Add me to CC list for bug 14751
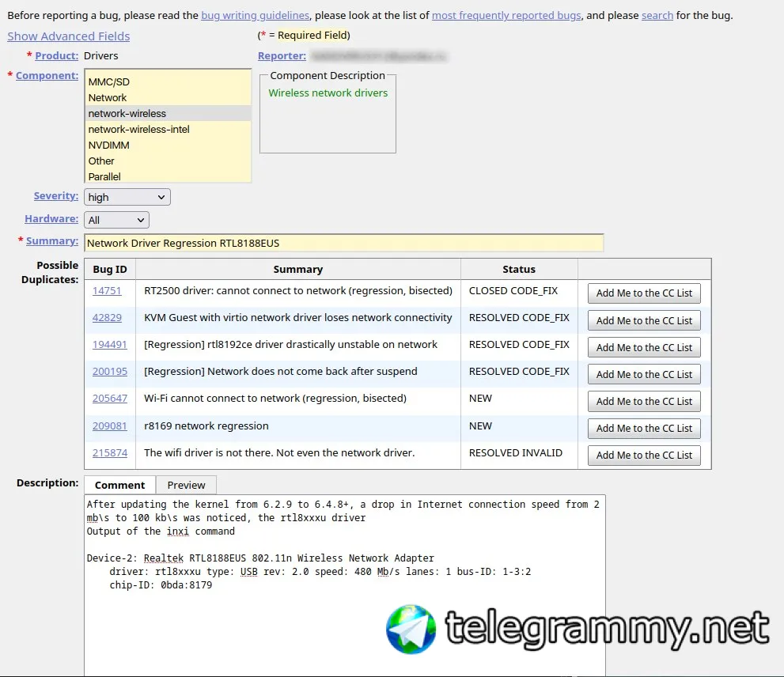The width and height of the screenshot is (784, 677). tap(644, 293)
